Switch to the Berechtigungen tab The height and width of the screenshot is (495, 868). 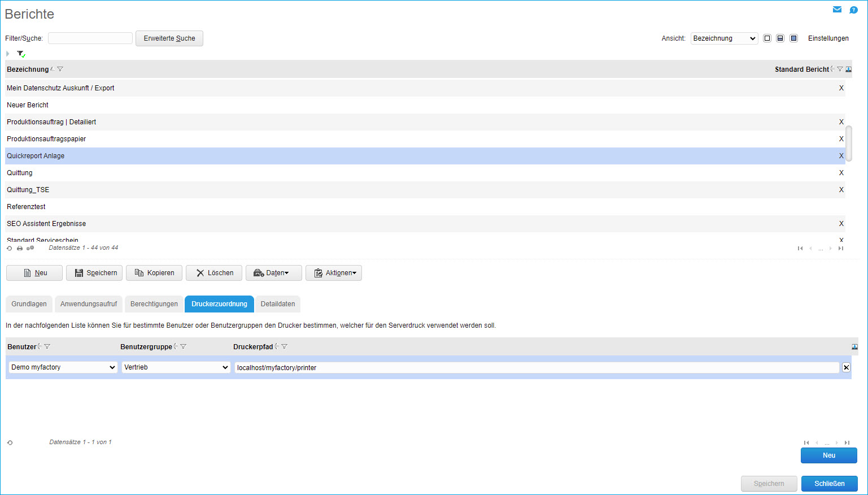click(x=154, y=304)
